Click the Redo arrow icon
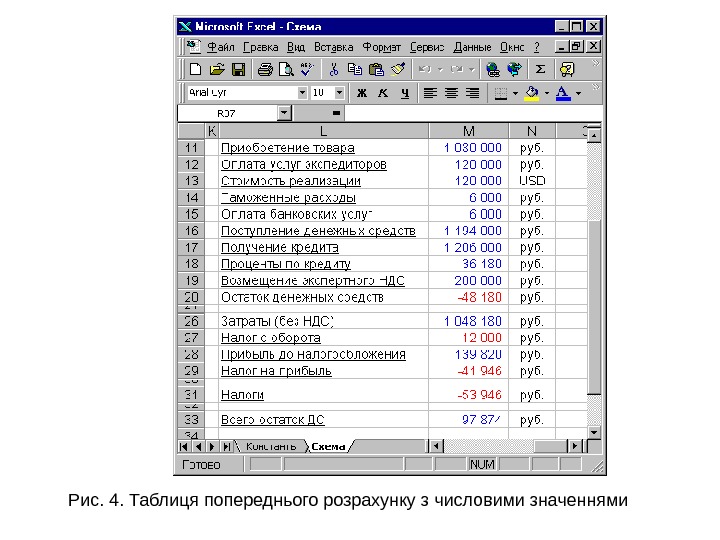Image resolution: width=720 pixels, height=540 pixels. pyautogui.click(x=456, y=69)
